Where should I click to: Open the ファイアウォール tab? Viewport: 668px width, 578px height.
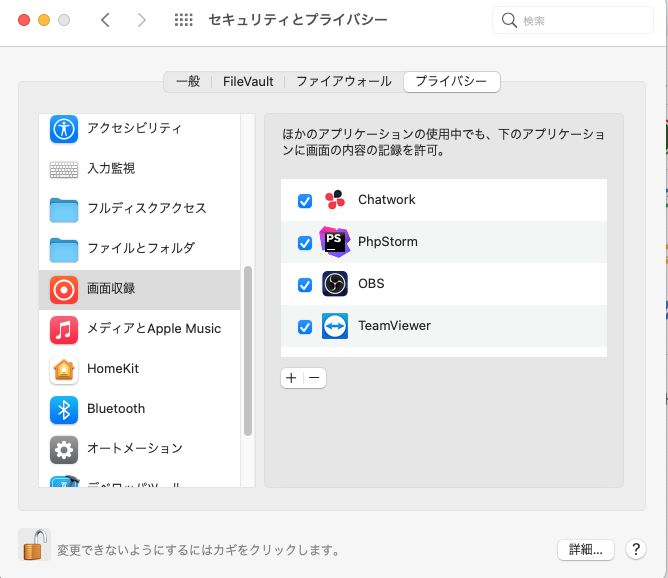coord(345,82)
